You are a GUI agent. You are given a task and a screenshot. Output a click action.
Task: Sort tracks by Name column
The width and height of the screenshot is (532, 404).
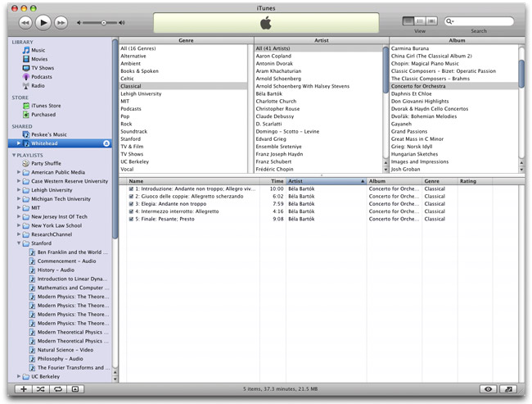(193, 181)
